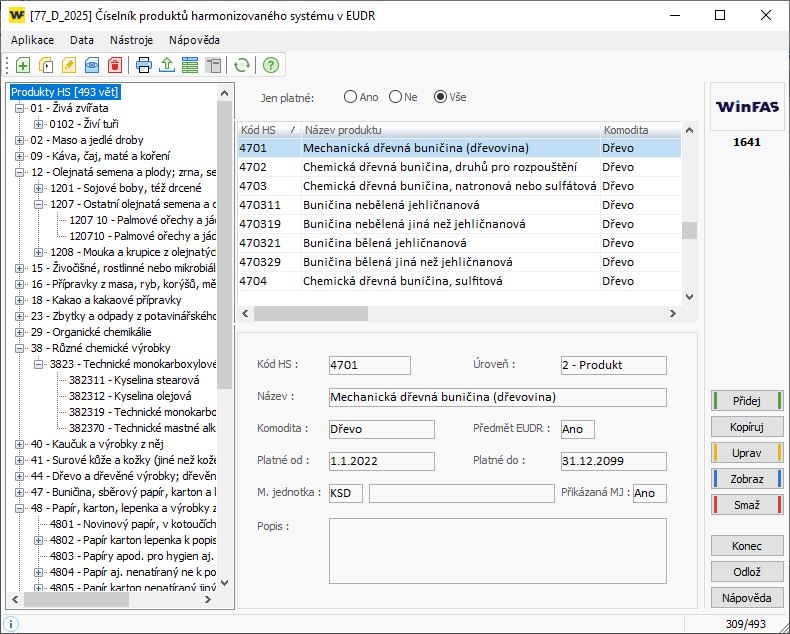
Task: Select the 'Vše' radio button
Action: [440, 97]
